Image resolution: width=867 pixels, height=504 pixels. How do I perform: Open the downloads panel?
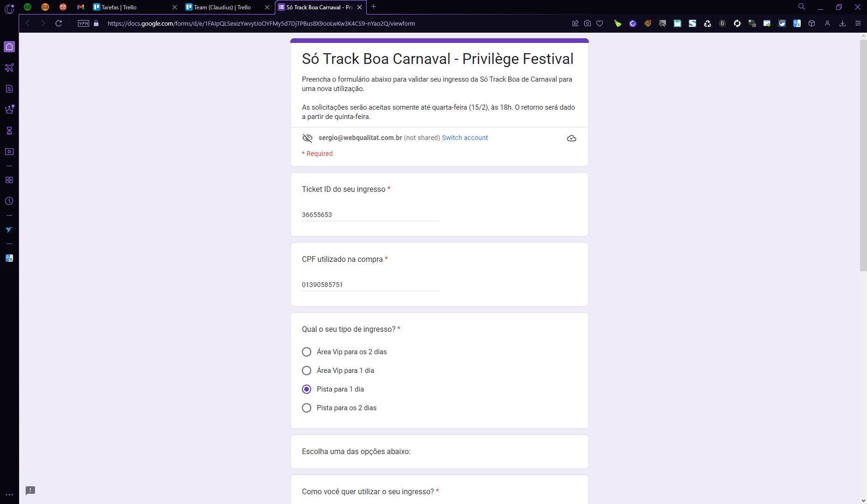[x=842, y=23]
